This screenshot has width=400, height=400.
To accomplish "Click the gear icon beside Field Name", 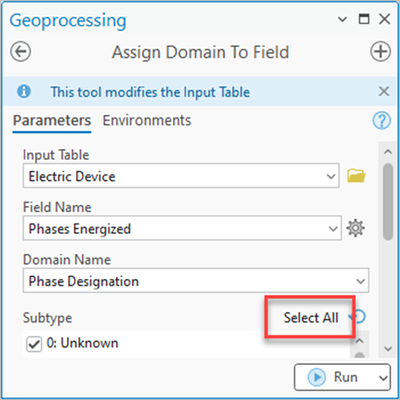I will pos(355,228).
